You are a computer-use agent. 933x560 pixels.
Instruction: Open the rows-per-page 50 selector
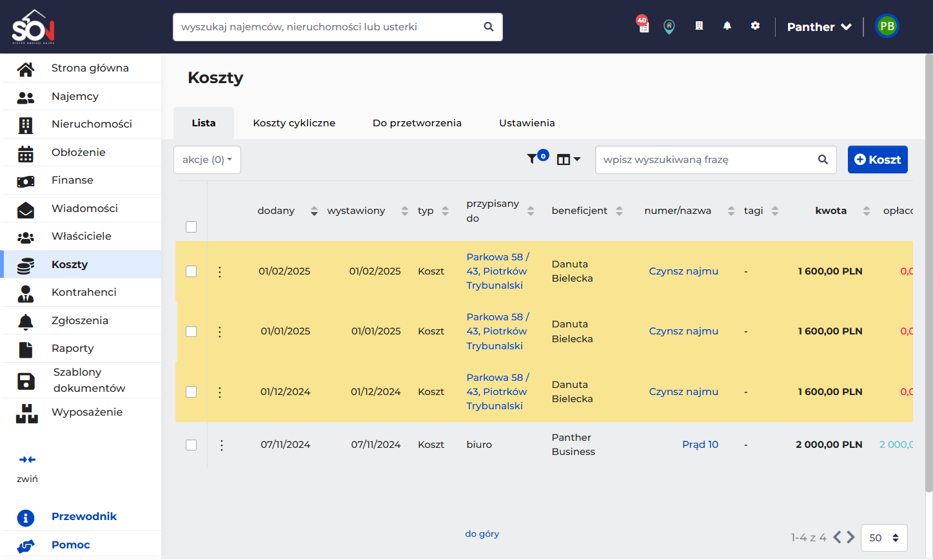coord(884,537)
